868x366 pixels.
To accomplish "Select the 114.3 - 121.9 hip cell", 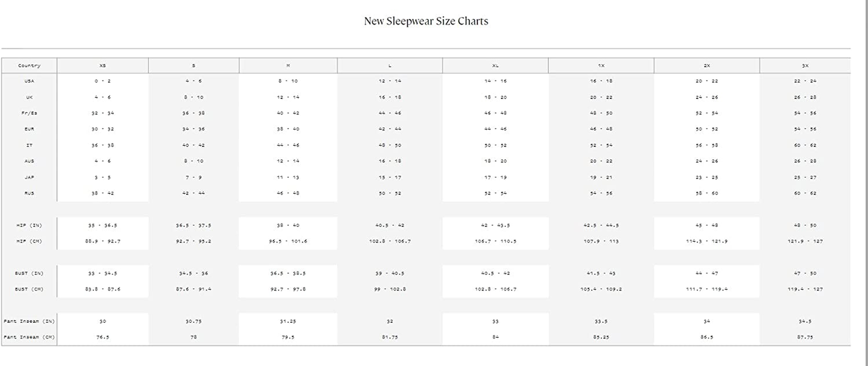I will click(x=706, y=241).
